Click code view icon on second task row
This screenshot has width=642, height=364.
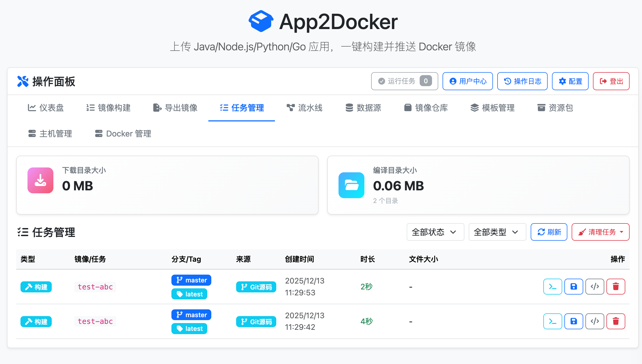(595, 321)
